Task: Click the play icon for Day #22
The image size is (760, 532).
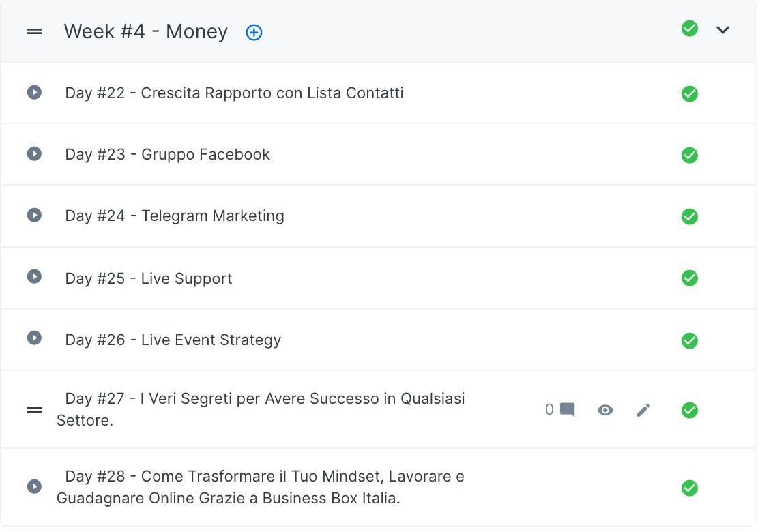Action: pos(34,92)
